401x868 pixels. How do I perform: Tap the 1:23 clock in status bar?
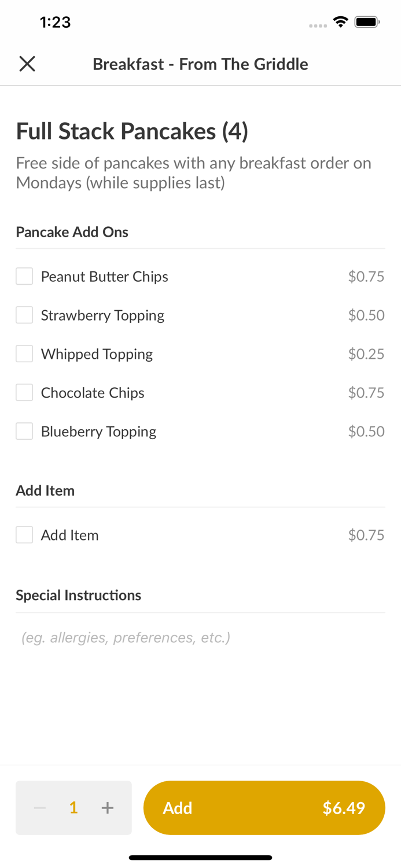point(55,22)
